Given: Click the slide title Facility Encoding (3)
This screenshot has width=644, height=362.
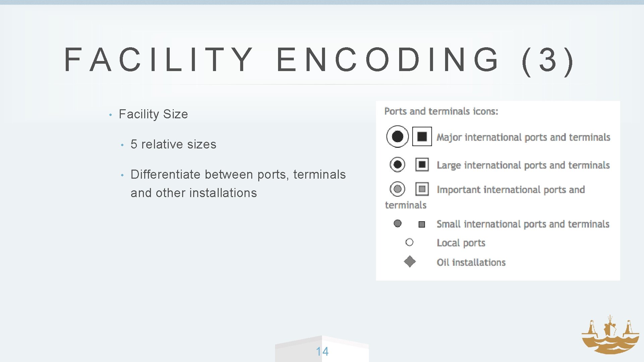Looking at the screenshot, I should coord(319,60).
